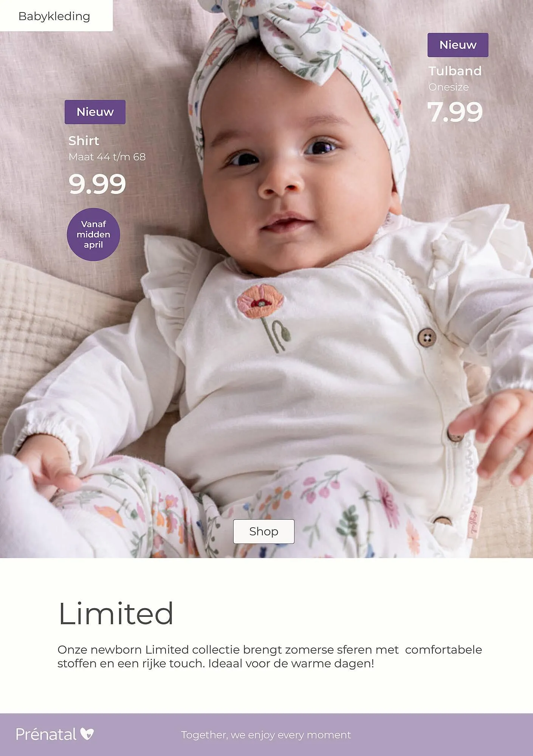Click the 'Maat 44 t/m 68' size text

107,157
